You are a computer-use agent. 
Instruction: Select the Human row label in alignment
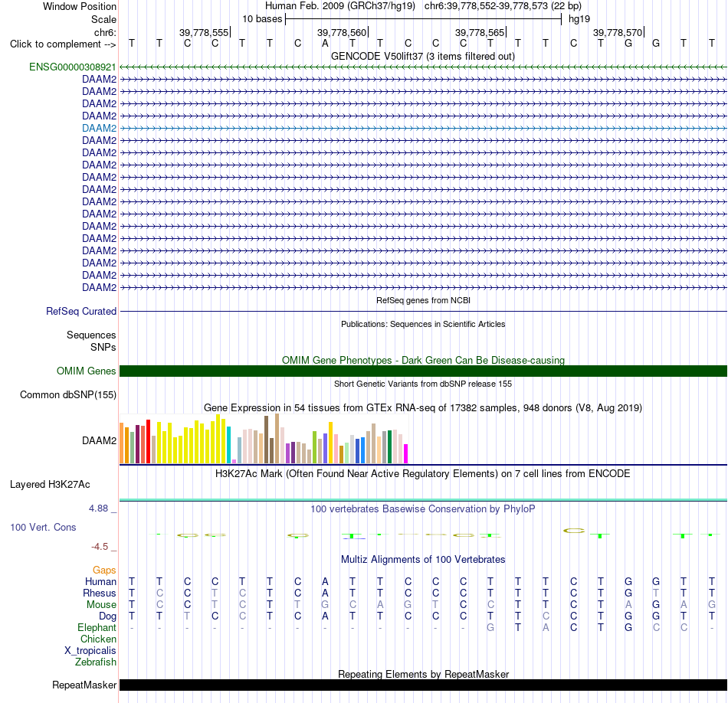[x=100, y=581]
